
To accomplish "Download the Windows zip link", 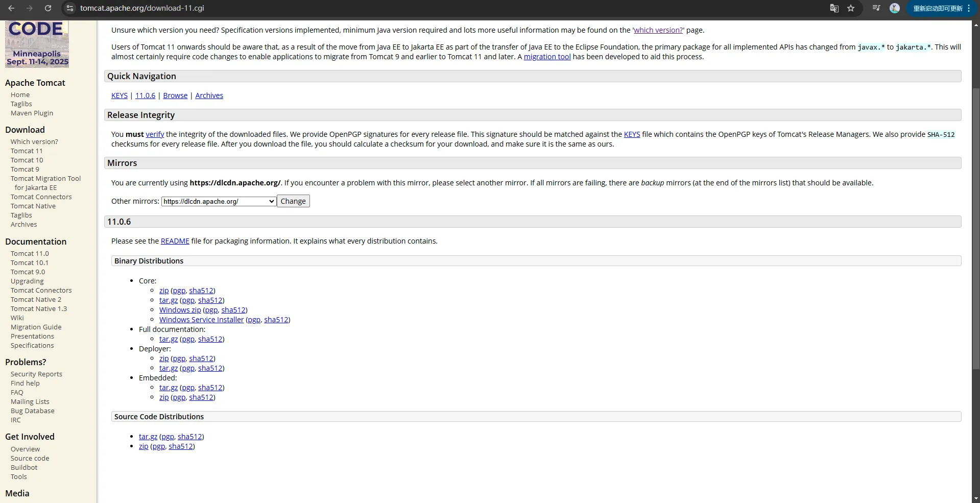I will point(180,310).
